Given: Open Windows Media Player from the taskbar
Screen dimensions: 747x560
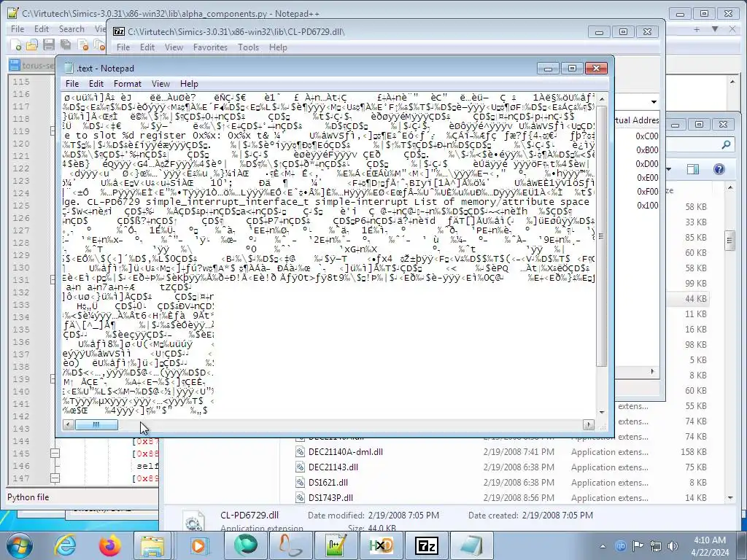Looking at the screenshot, I should pos(198,545).
